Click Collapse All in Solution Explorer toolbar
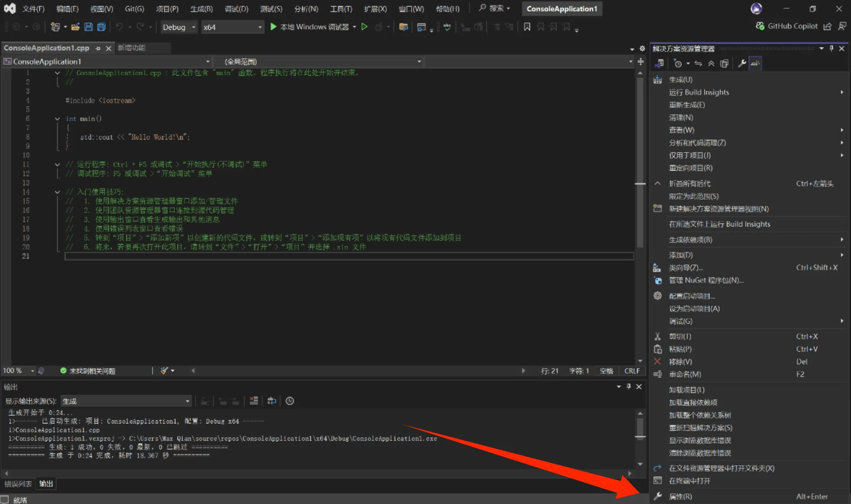 pyautogui.click(x=711, y=63)
